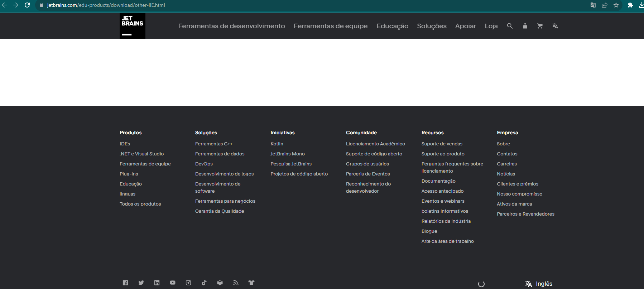Open Relatórios da indústria link
This screenshot has width=644, height=289.
(x=446, y=221)
